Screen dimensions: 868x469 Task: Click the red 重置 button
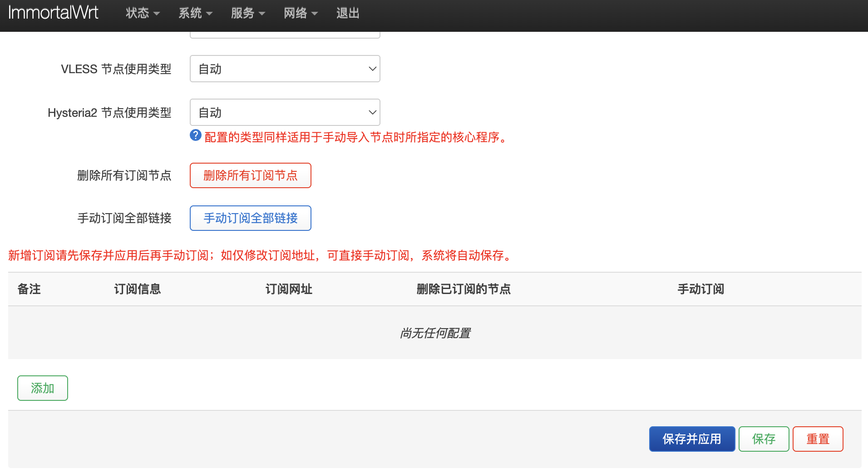point(818,439)
